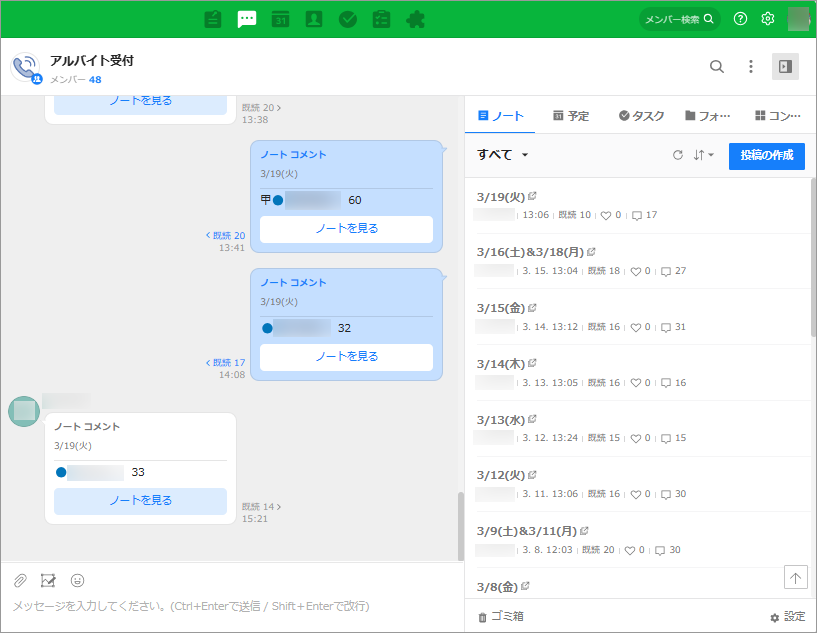Click the 投稿の作成 button
Viewport: 817px width, 633px height.
click(766, 155)
